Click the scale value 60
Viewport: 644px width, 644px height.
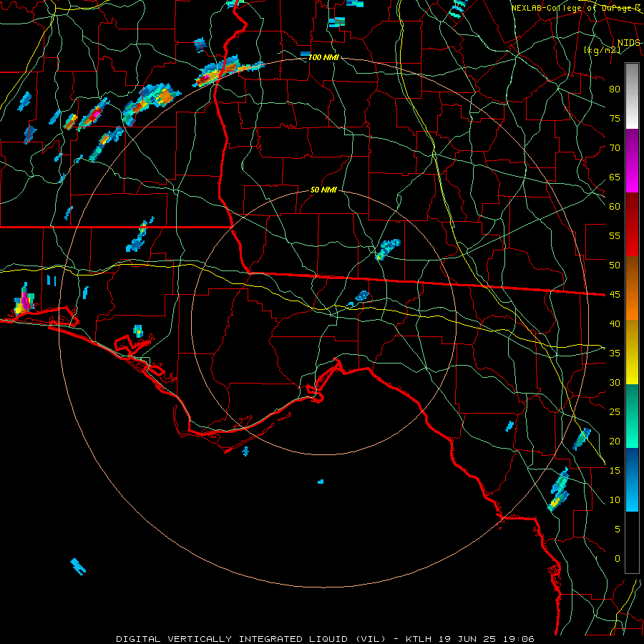click(x=615, y=207)
